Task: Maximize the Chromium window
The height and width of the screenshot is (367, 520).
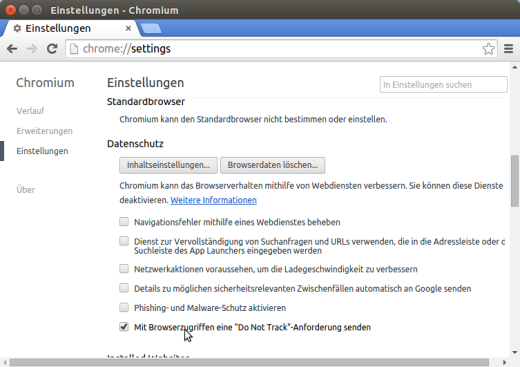Action: pos(37,10)
